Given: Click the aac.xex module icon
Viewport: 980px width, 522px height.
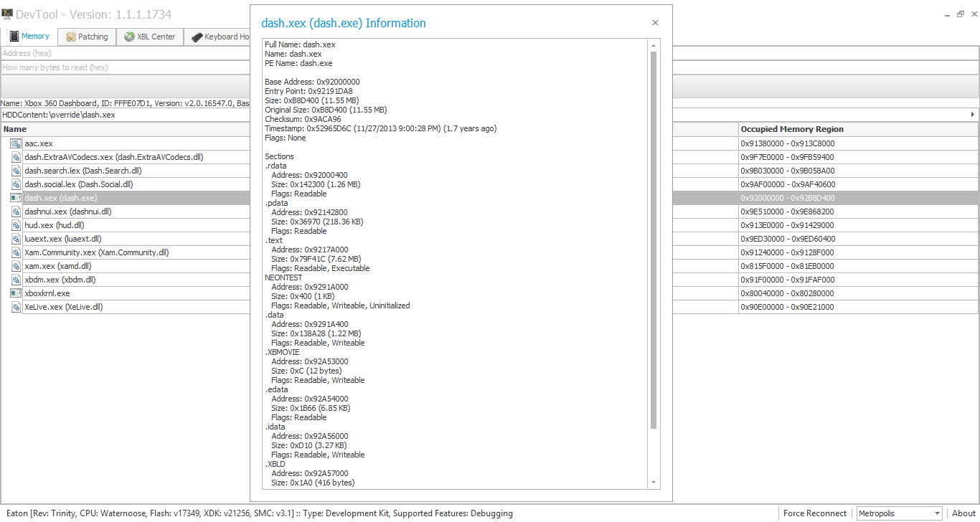Looking at the screenshot, I should [16, 143].
